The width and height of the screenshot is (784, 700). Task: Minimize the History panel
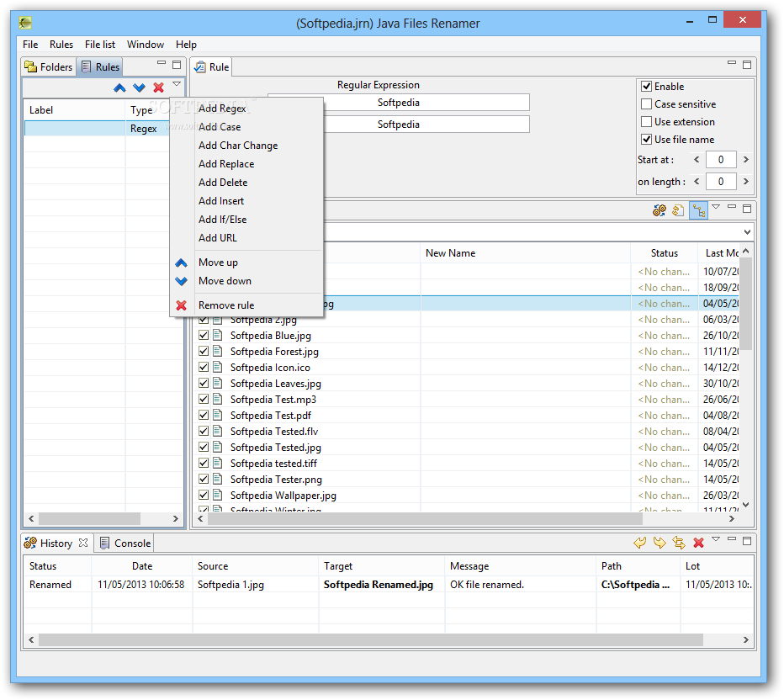[732, 538]
